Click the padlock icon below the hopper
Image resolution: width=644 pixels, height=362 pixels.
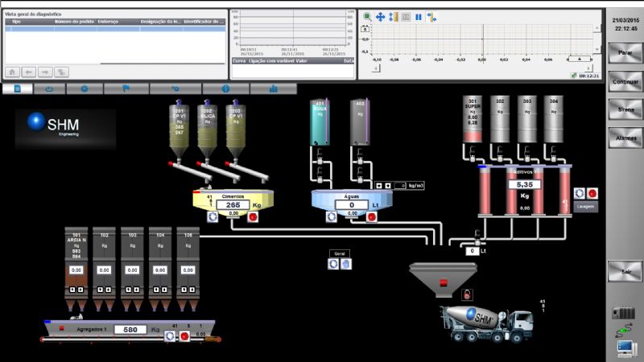pos(466,294)
